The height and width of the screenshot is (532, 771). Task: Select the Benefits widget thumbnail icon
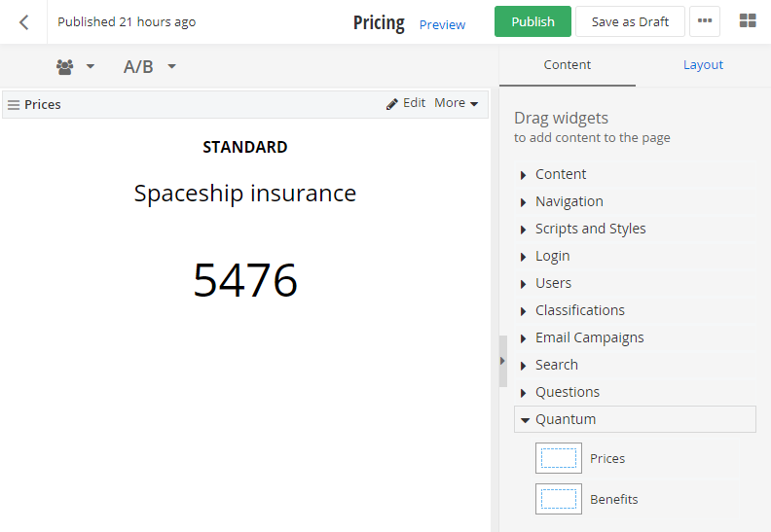(558, 499)
